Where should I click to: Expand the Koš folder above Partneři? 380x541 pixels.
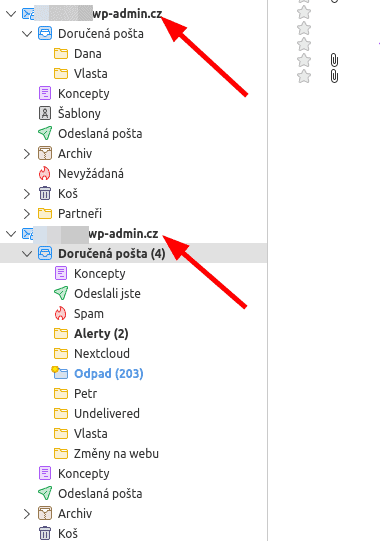tap(27, 194)
